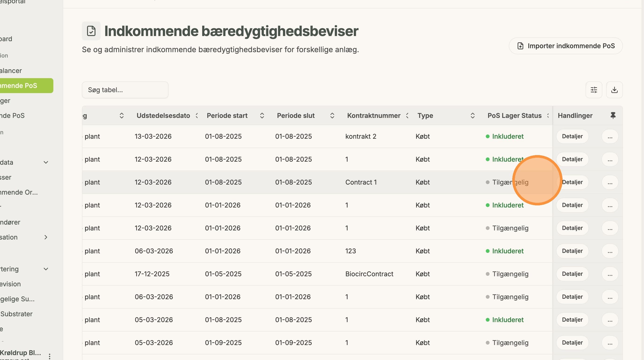The width and height of the screenshot is (644, 360).
Task: Select highlighted 'mende PoS' sidebar item
Action: pyautogui.click(x=26, y=86)
